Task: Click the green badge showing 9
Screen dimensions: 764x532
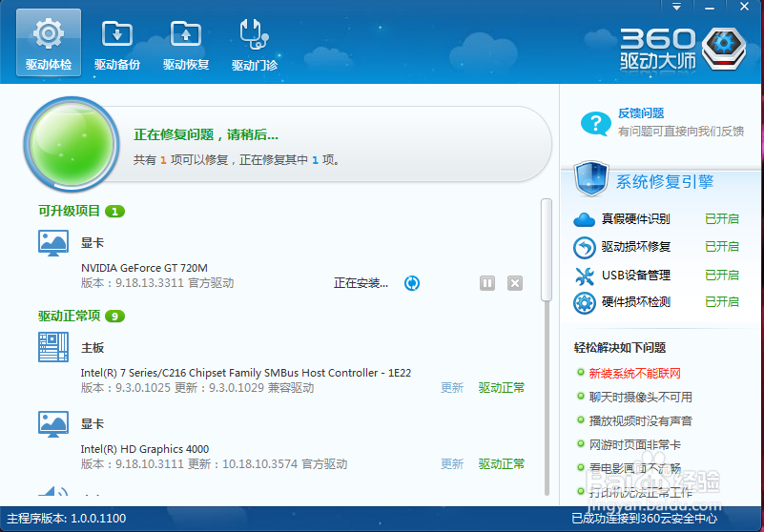Action: pos(115,317)
